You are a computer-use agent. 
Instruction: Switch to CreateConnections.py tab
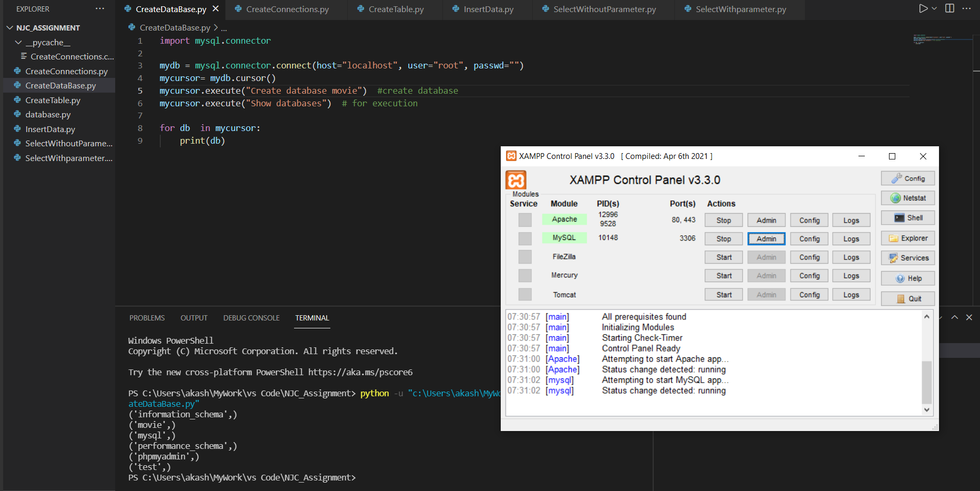(x=287, y=9)
